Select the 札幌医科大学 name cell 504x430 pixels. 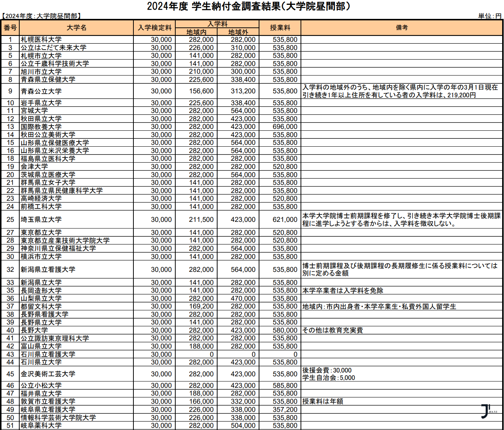[41, 40]
